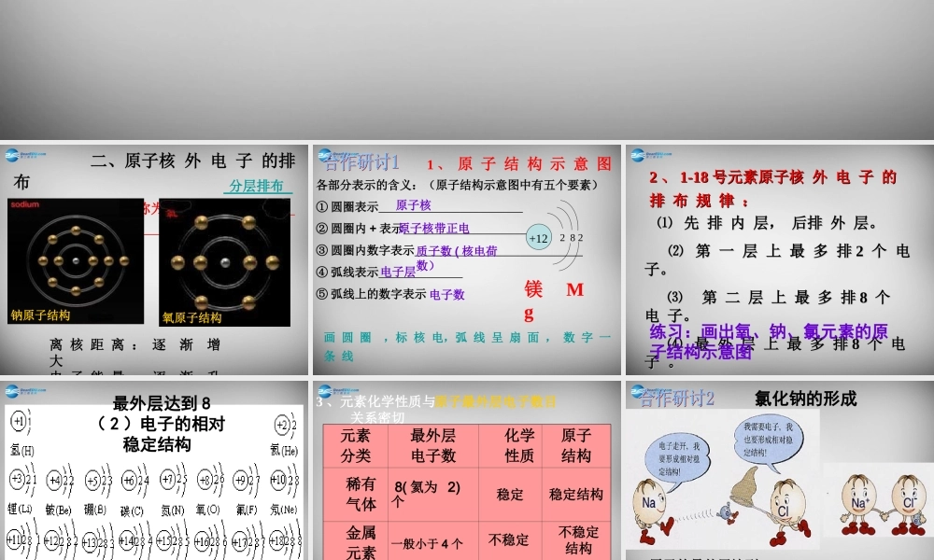Click the red 镁 Mg label

[x=554, y=301]
